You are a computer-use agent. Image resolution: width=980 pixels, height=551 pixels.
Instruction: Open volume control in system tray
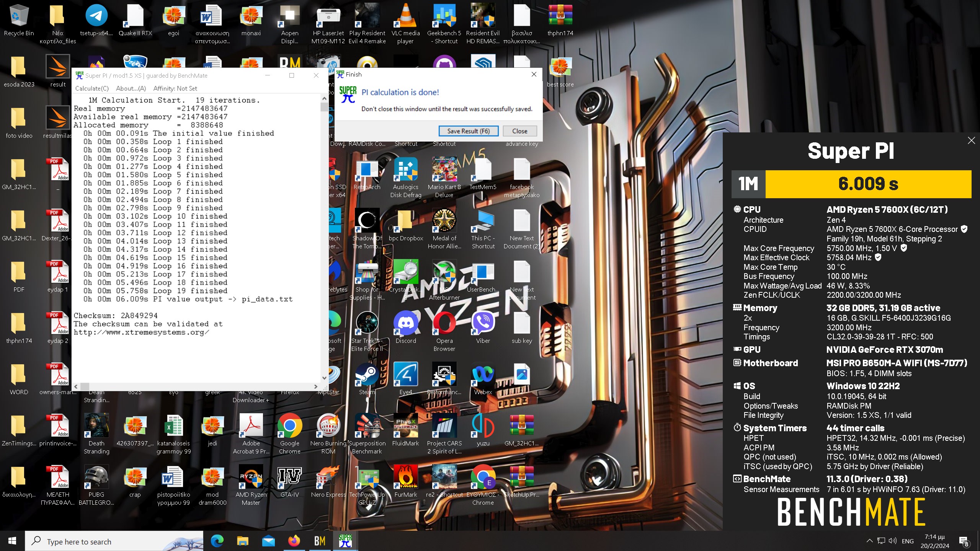tap(893, 541)
